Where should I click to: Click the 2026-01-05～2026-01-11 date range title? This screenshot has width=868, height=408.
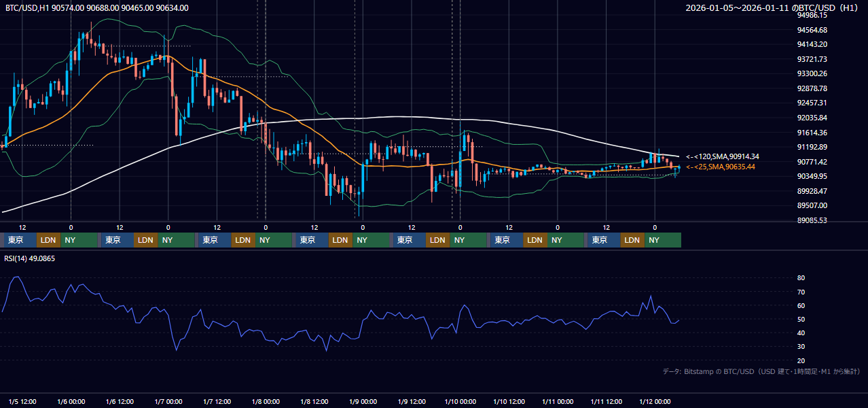[x=773, y=8]
